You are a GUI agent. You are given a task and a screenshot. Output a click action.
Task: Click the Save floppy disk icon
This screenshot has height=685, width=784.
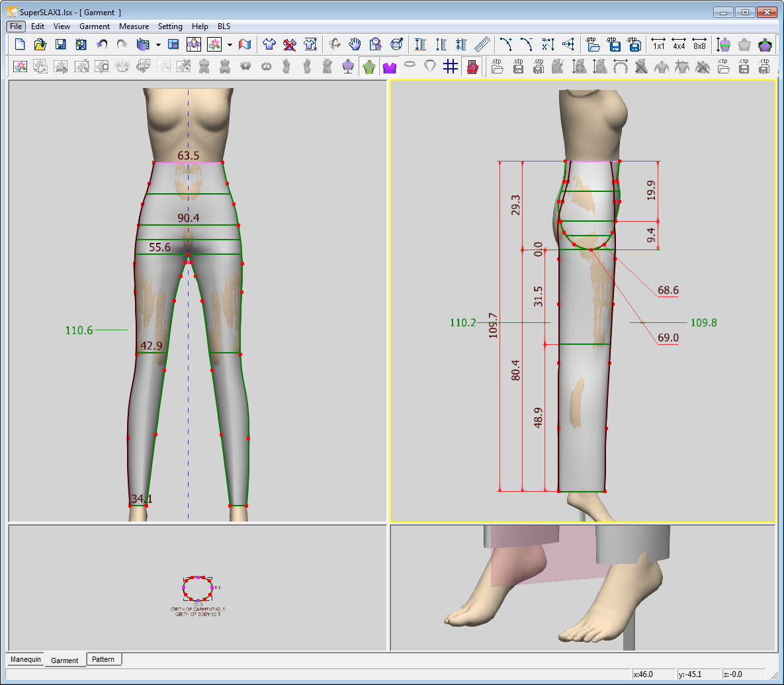pyautogui.click(x=61, y=44)
